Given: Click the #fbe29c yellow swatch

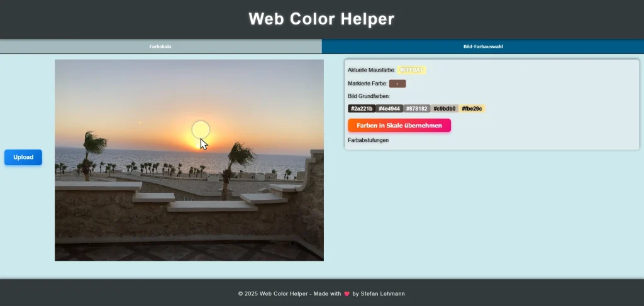Looking at the screenshot, I should click(x=472, y=109).
